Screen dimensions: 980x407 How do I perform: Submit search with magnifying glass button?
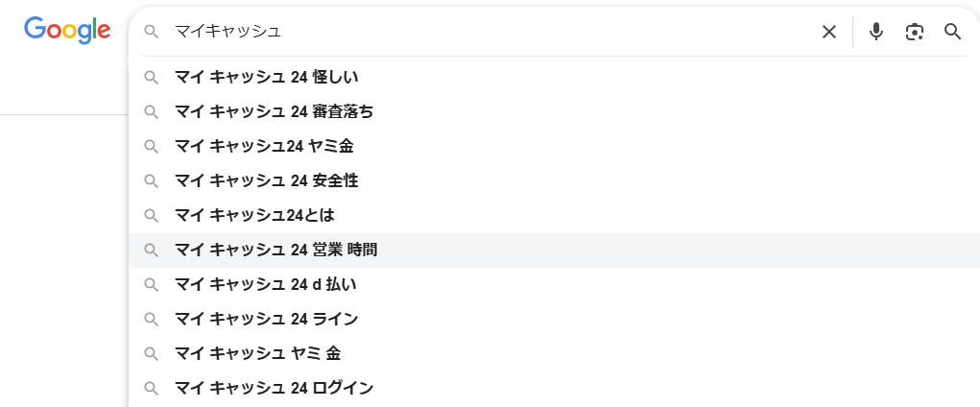point(952,32)
